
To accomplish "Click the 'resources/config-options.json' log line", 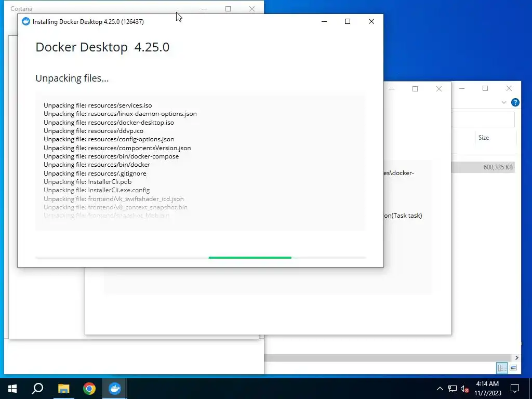I will coord(109,139).
